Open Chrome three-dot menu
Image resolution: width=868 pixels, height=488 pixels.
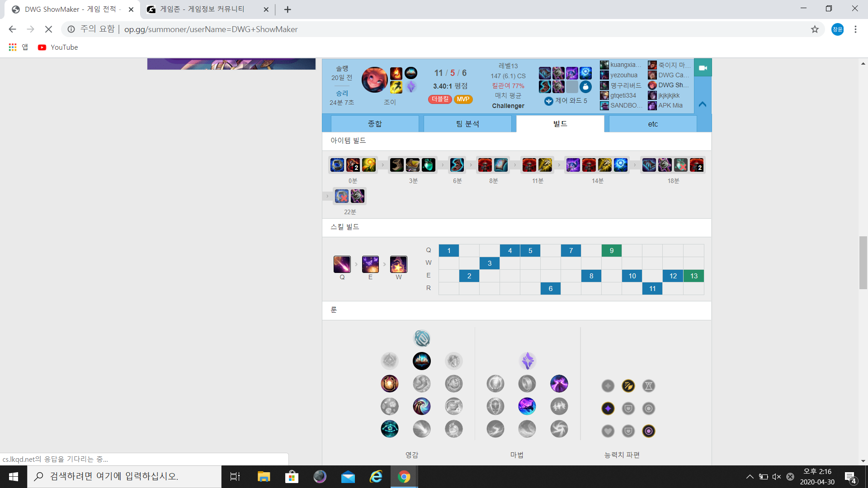click(x=855, y=29)
